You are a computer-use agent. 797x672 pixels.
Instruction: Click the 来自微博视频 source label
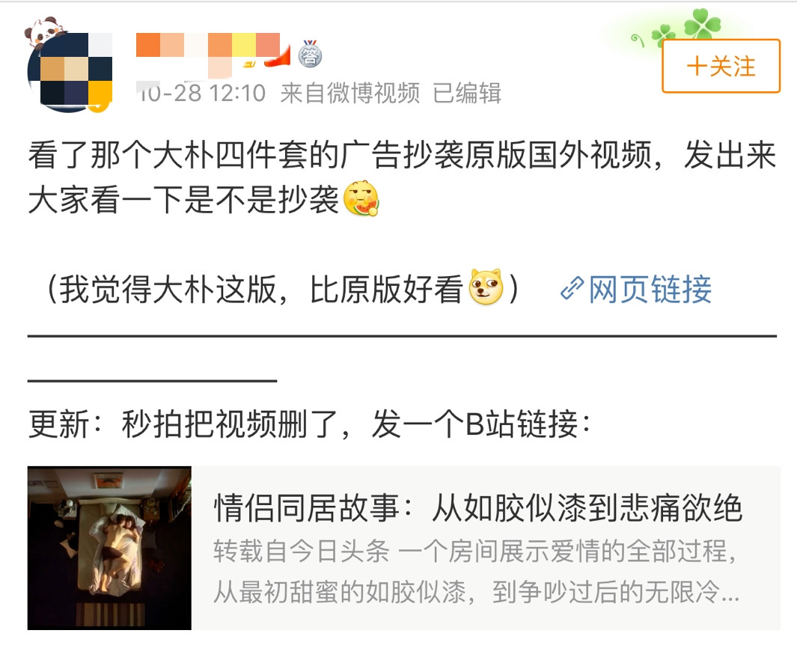tap(350, 93)
